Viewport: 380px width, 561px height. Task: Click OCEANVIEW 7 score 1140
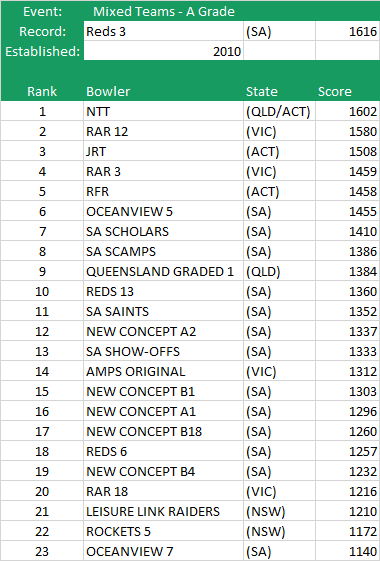coord(347,552)
